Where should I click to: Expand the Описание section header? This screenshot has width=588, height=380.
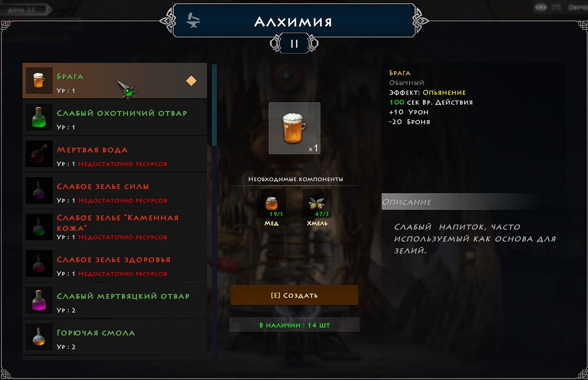pos(459,202)
